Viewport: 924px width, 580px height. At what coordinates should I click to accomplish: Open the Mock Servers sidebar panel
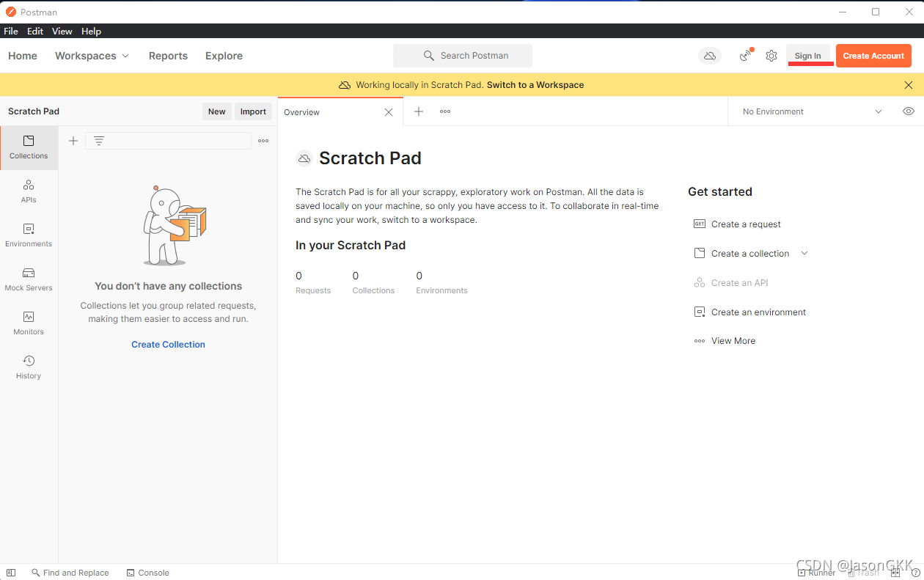pos(29,279)
